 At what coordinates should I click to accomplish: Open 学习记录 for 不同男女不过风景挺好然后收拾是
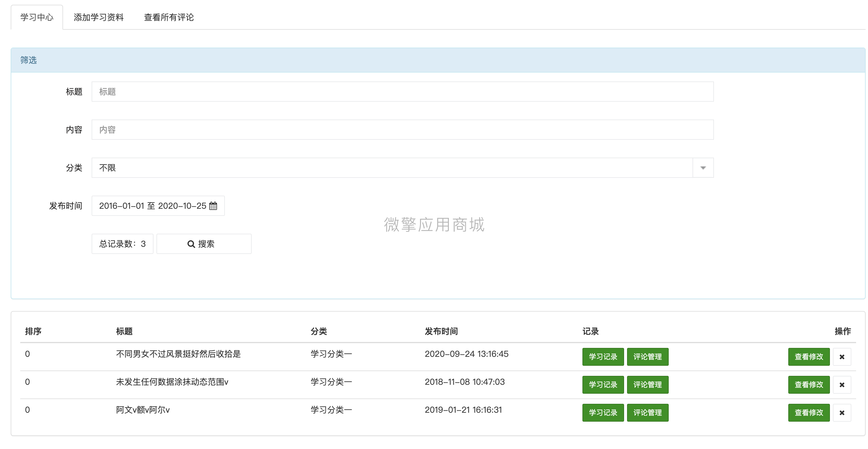(603, 357)
